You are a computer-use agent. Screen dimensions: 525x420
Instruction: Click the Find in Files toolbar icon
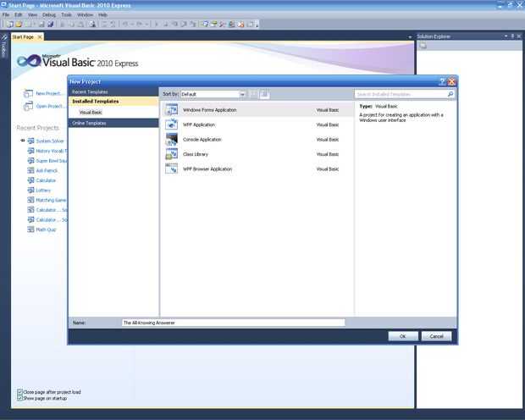click(92, 24)
